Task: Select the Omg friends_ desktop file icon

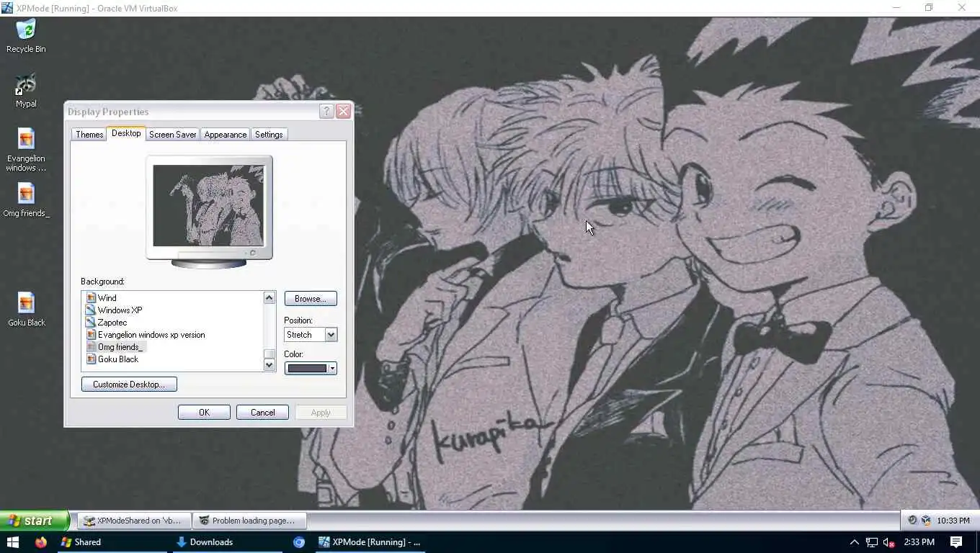Action: coord(26,200)
